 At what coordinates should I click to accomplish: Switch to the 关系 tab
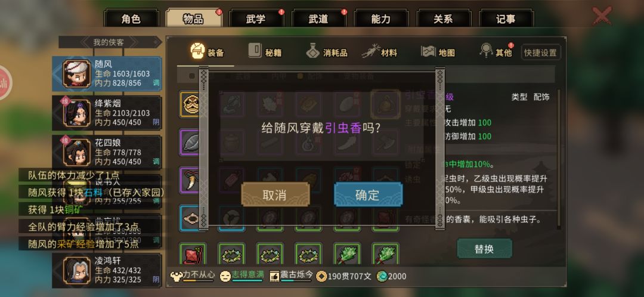442,19
